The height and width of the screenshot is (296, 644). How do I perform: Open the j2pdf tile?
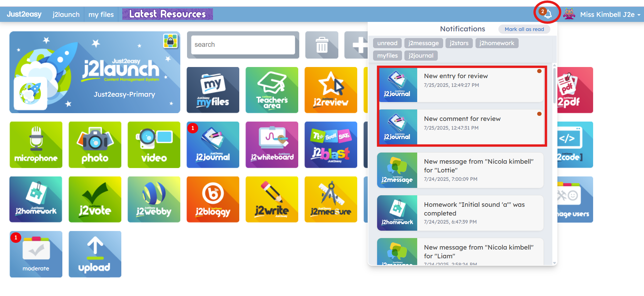(x=575, y=90)
